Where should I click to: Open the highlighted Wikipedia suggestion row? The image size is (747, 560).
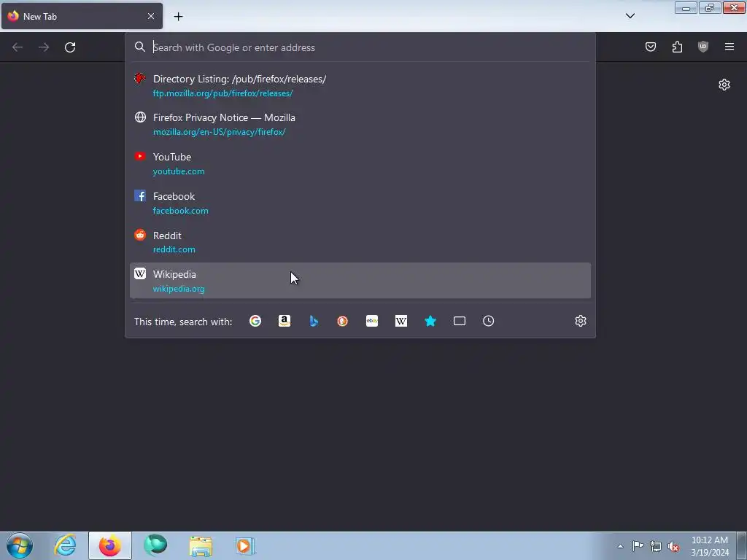point(360,281)
